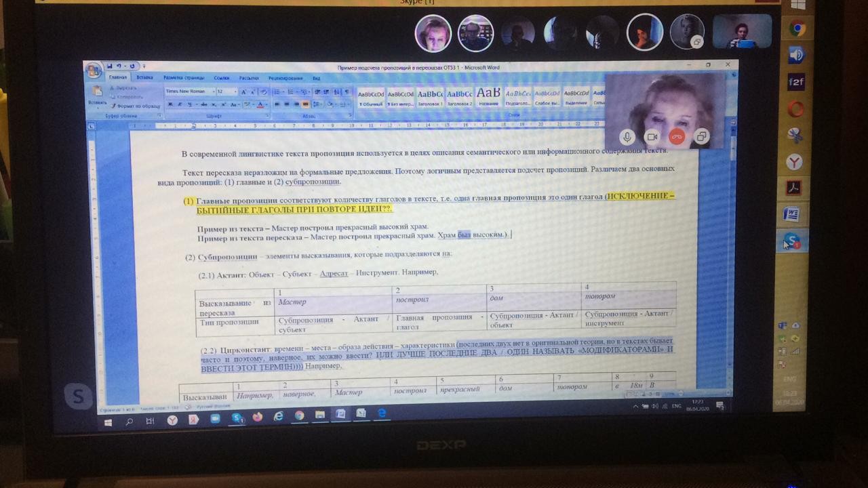Viewport: 868px width, 488px height.
Task: Open the Chrome icon on right sidebar
Action: (796, 28)
